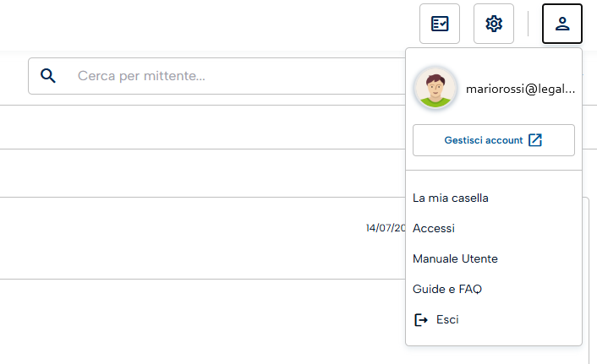The width and height of the screenshot is (597, 364).
Task: Click the search magnifier icon
Action: [48, 76]
